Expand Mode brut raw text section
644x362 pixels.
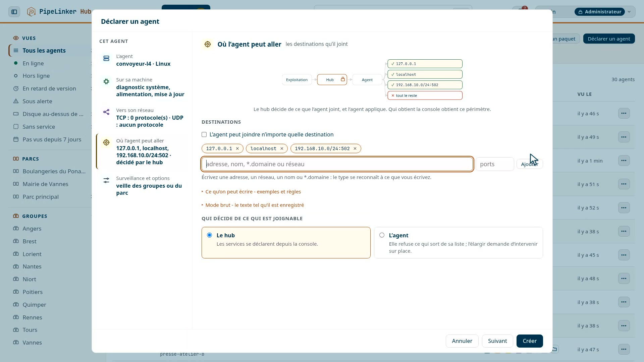tap(253, 205)
